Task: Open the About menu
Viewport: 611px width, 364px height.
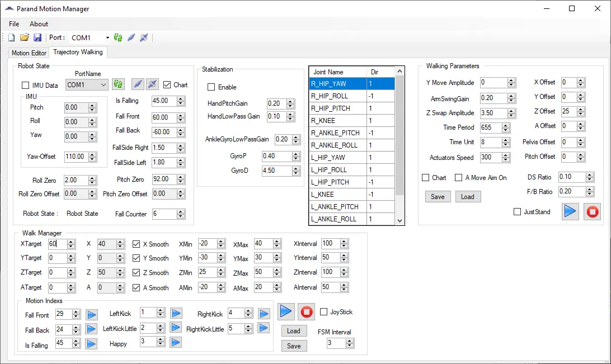Action: point(39,23)
